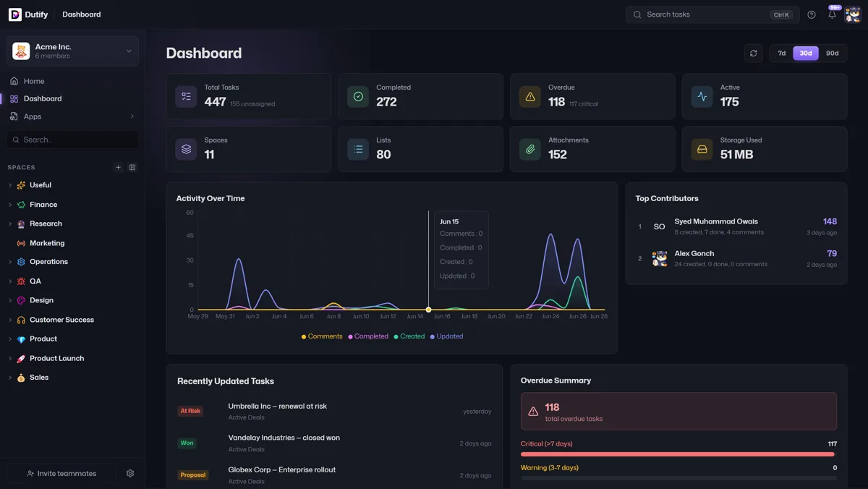Click the Warning (3-7 days) progress bar

(x=678, y=478)
